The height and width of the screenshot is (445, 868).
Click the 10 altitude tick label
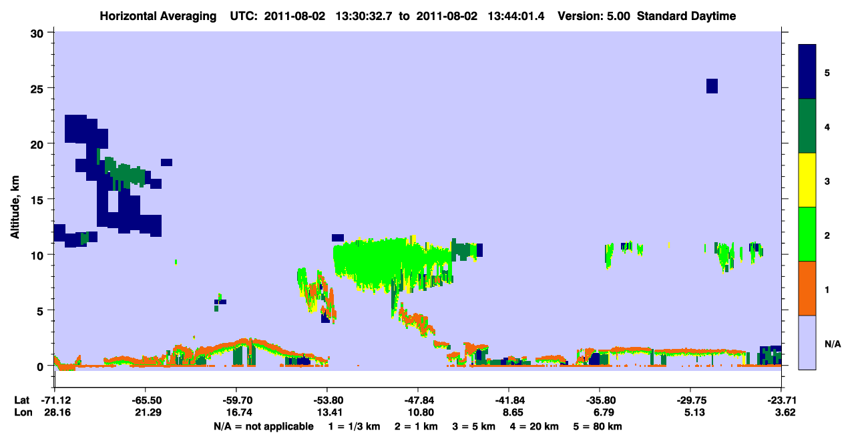pos(39,255)
